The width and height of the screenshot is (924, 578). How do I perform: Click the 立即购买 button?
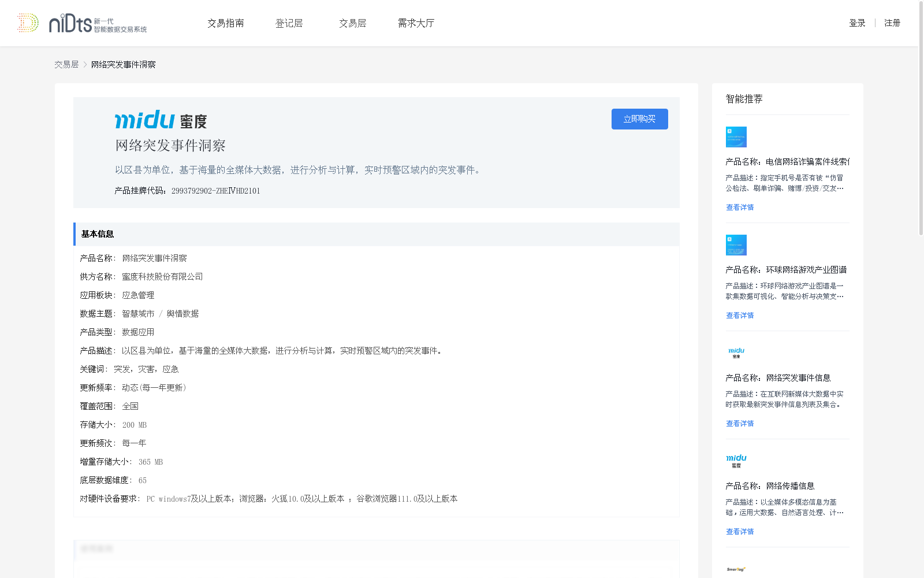640,119
